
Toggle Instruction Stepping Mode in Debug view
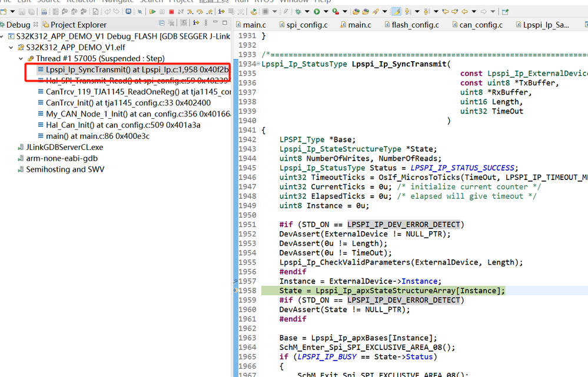[196, 24]
